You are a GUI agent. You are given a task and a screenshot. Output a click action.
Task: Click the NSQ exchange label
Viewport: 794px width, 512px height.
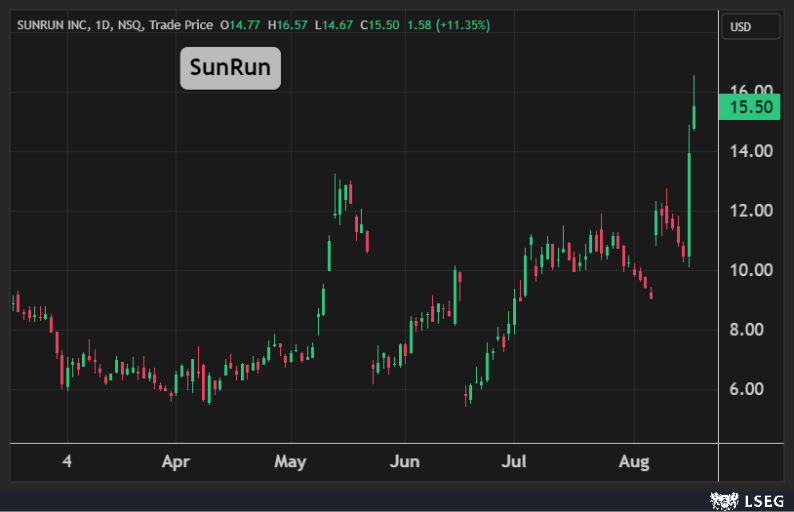131,25
